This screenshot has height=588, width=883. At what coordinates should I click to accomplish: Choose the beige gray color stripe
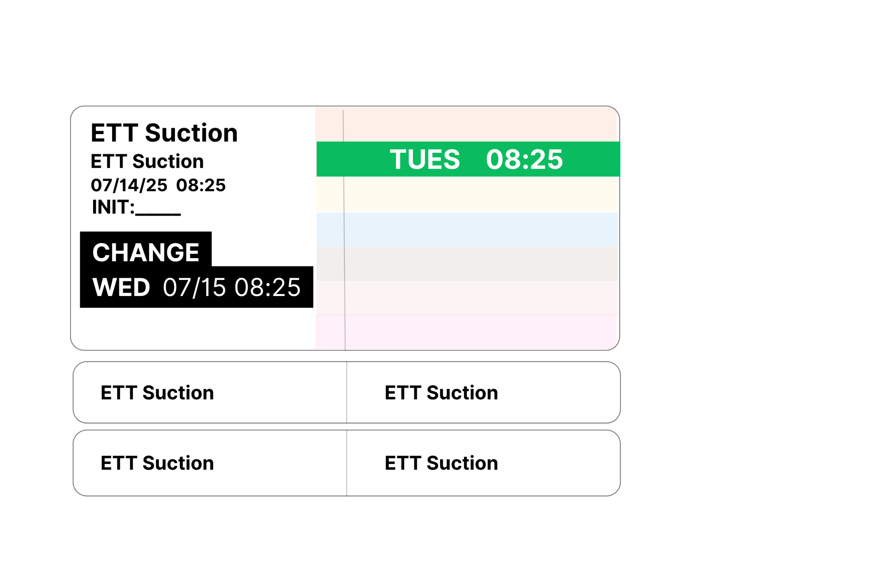[467, 264]
